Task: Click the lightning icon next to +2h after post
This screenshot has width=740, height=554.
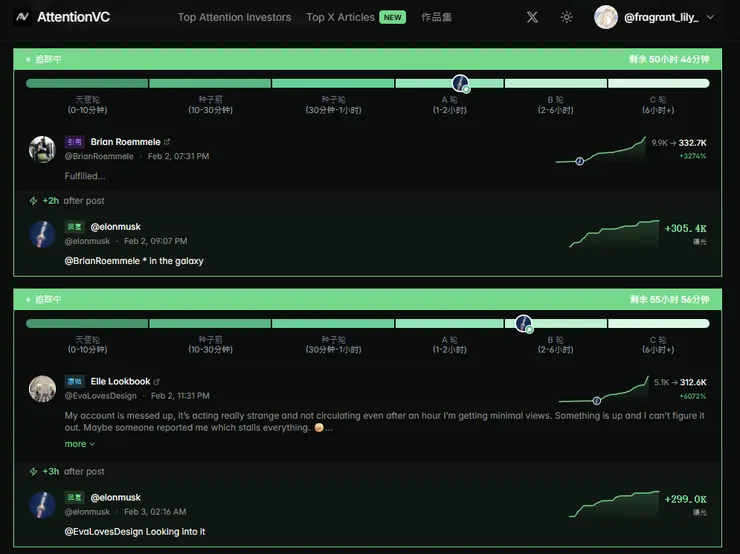Action: click(34, 201)
